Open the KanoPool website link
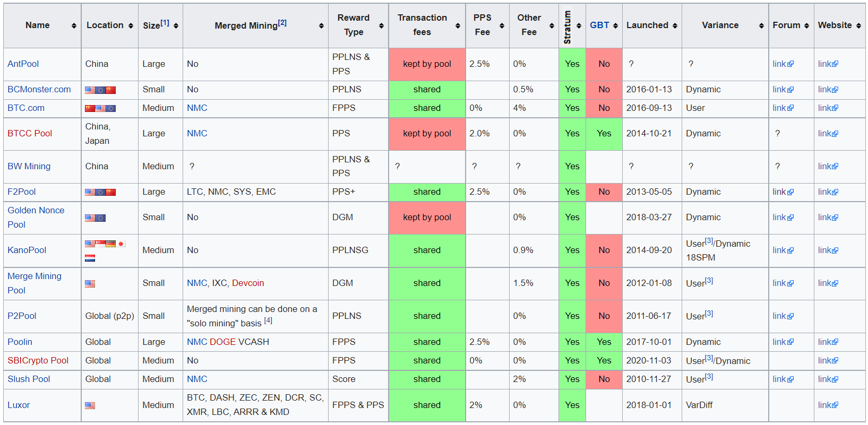This screenshot has width=868, height=425. (828, 250)
